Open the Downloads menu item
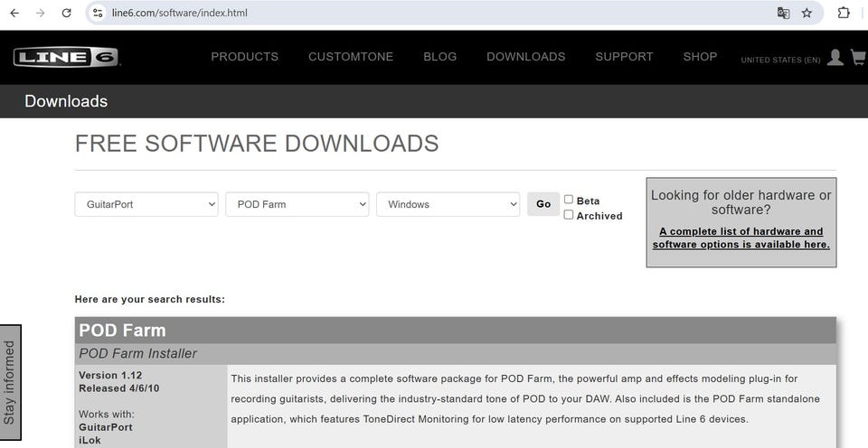The image size is (868, 448). (526, 56)
